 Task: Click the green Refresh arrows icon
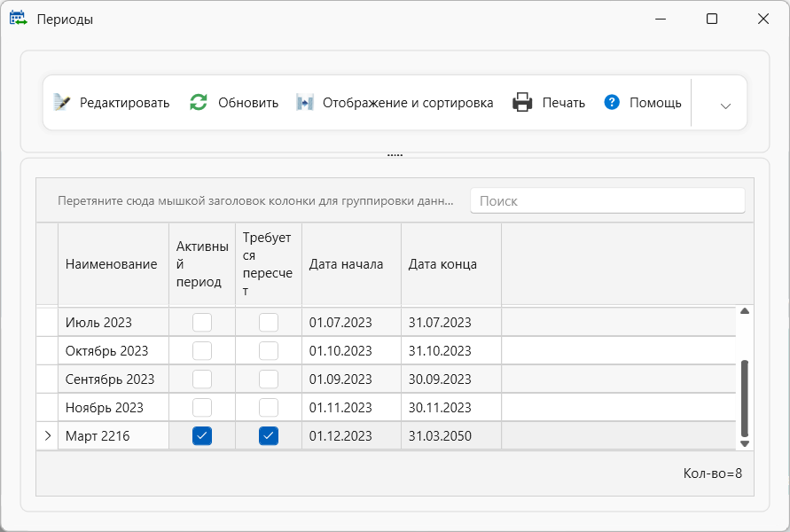click(x=199, y=102)
